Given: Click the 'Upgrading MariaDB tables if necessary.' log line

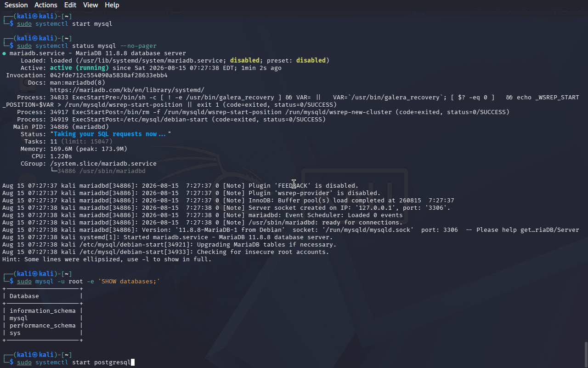Looking at the screenshot, I should point(170,245).
